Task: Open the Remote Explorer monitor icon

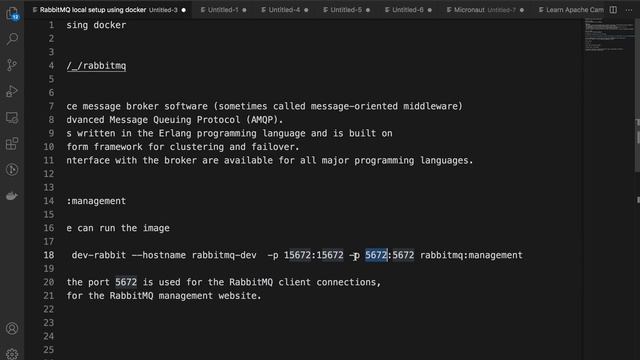Action: click(12, 118)
